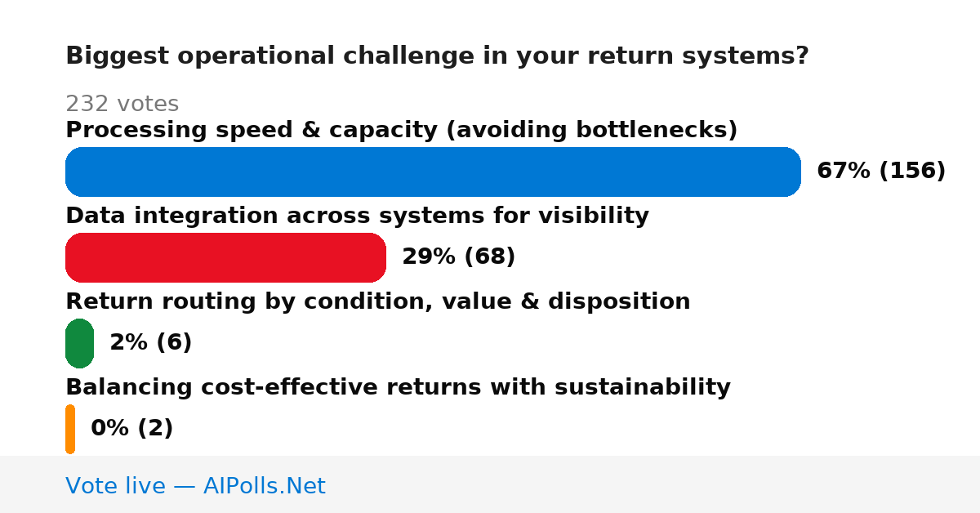
Task: Click the blue Processing speed result bar
Action: click(433, 172)
